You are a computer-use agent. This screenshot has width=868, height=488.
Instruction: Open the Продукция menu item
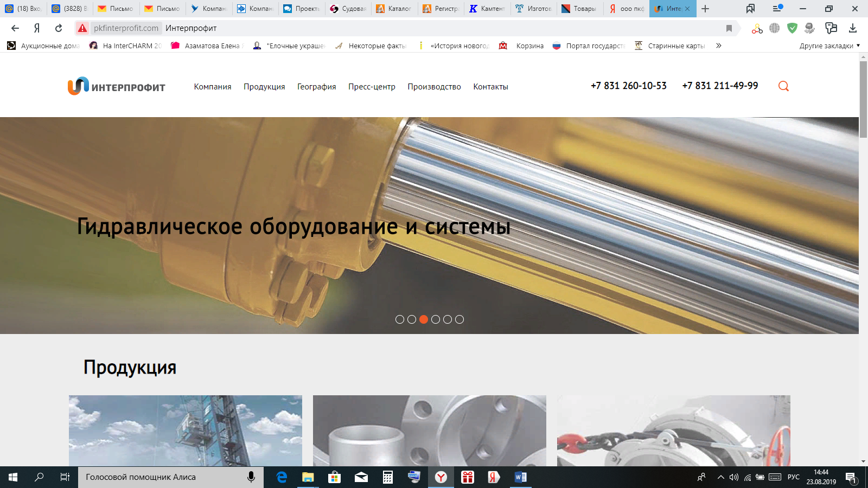[x=264, y=87]
